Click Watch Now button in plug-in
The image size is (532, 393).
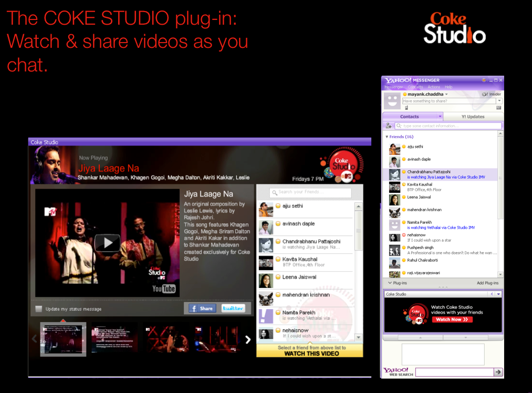[x=452, y=319]
